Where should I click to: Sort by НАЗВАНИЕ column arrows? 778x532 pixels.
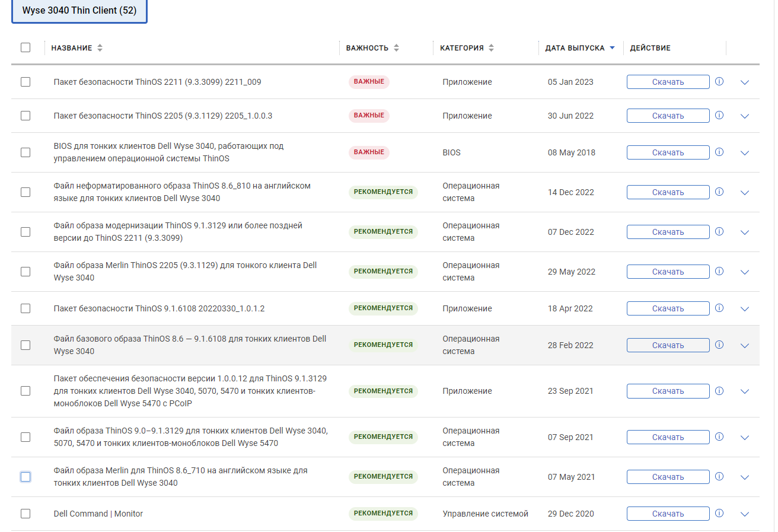100,48
